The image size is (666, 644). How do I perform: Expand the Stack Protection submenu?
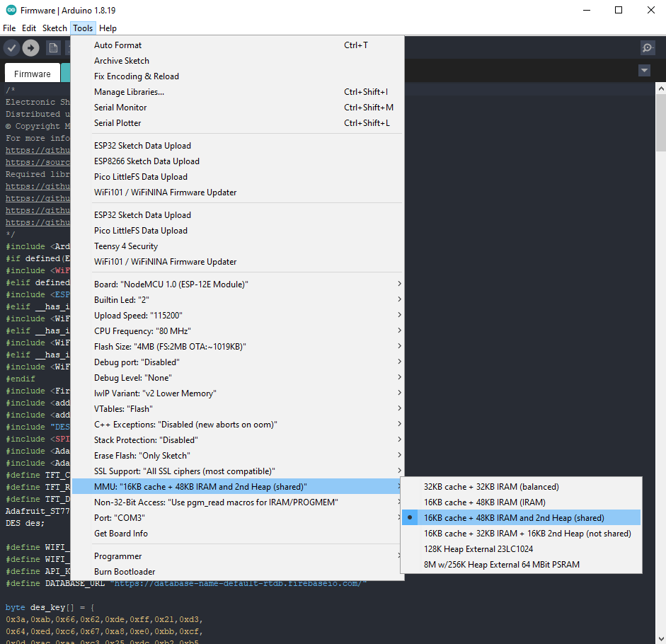(237, 439)
